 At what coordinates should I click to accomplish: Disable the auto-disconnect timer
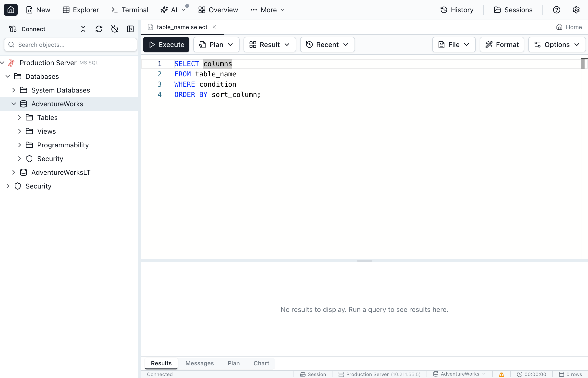click(114, 29)
